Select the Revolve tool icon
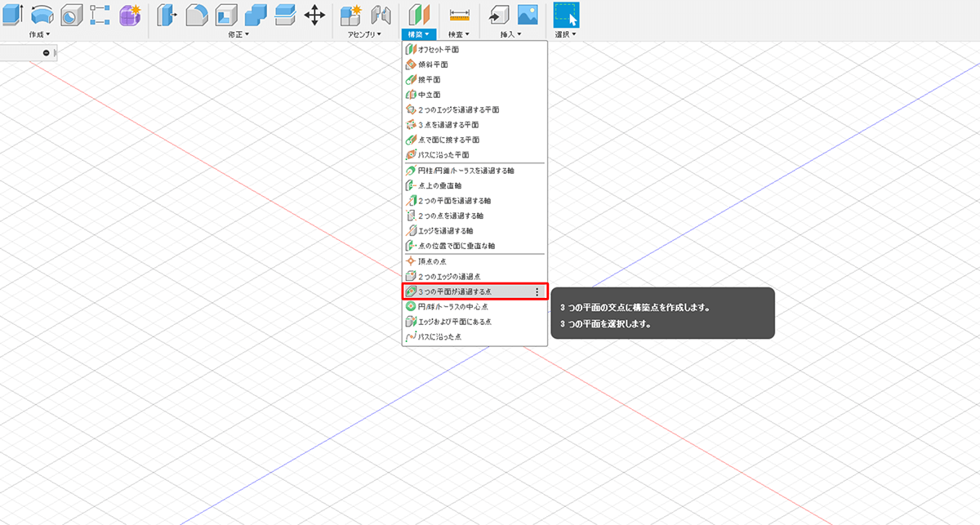 [x=42, y=15]
